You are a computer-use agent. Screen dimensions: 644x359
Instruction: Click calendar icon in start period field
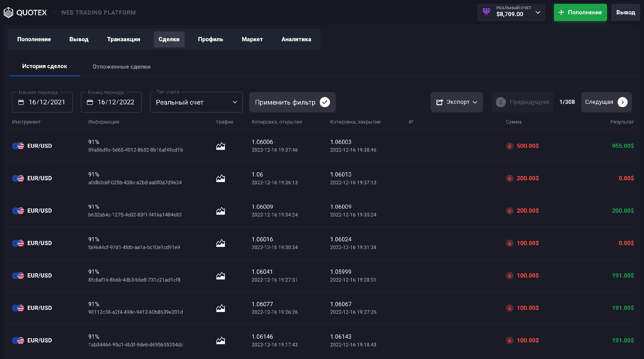click(x=21, y=102)
